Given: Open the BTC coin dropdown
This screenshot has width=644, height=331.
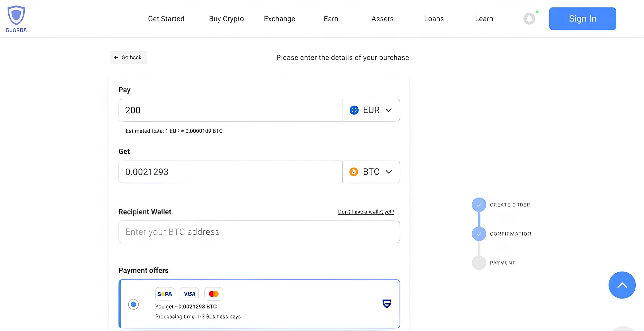Looking at the screenshot, I should [371, 172].
